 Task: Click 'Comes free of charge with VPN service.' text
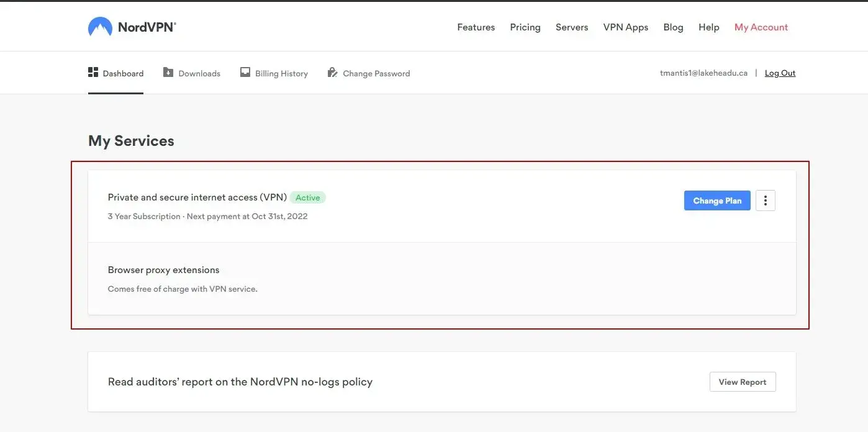pos(183,289)
